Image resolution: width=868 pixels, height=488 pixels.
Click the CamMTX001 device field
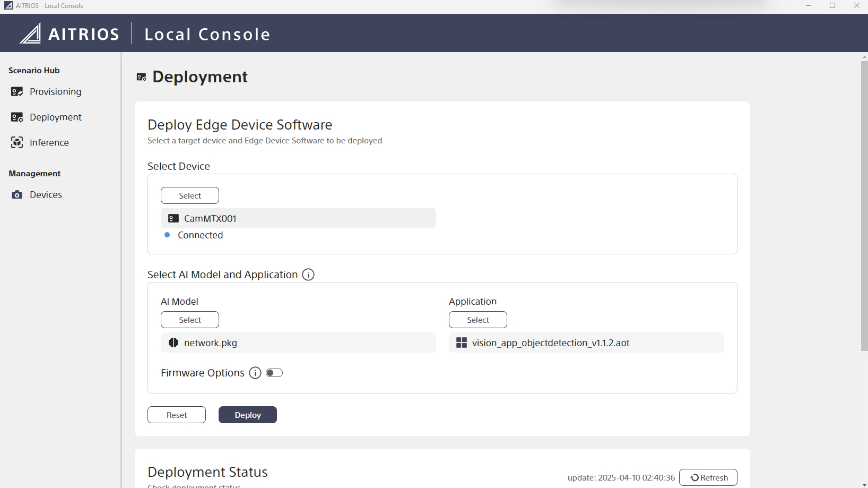tap(298, 218)
